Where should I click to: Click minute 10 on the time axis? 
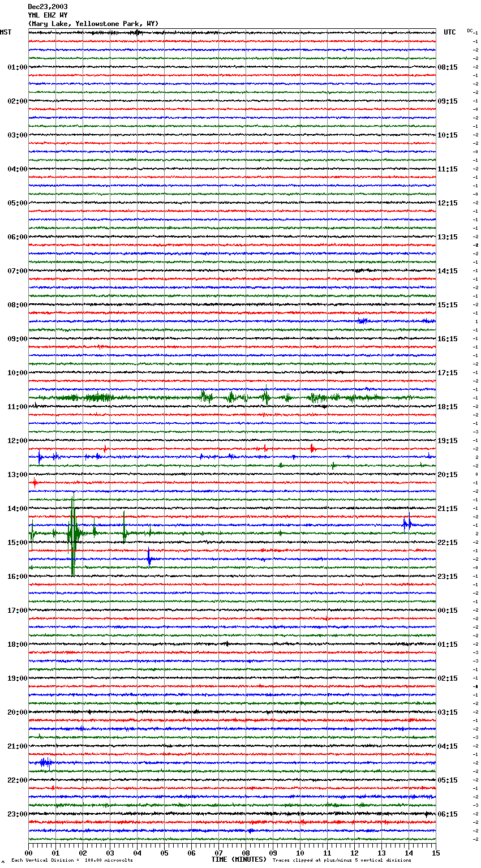point(300,853)
